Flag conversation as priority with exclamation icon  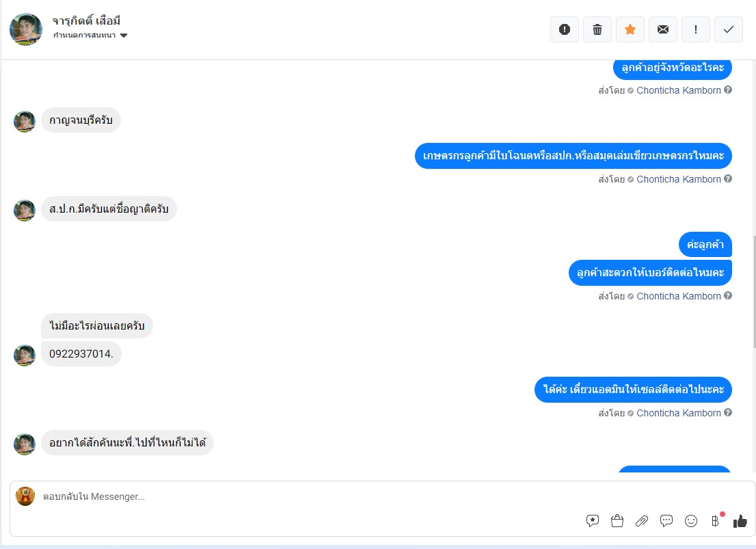coord(695,29)
